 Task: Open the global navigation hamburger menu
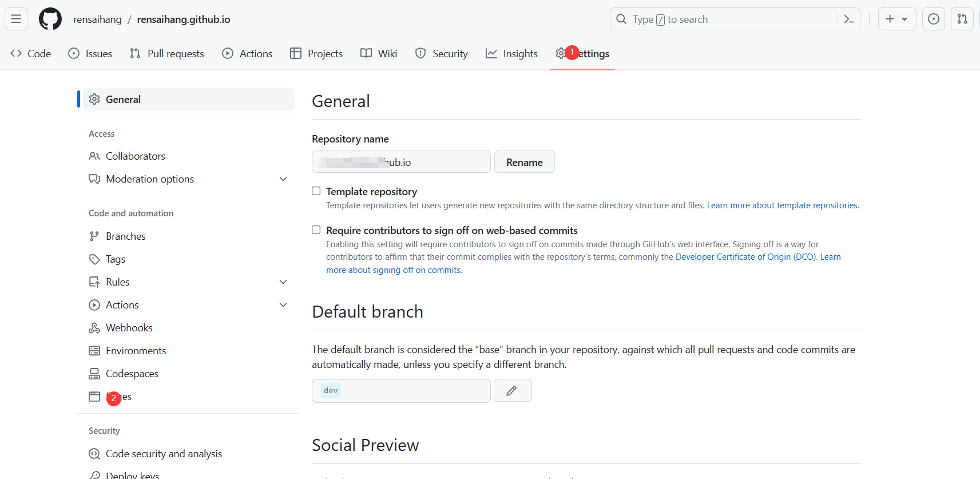pos(16,19)
